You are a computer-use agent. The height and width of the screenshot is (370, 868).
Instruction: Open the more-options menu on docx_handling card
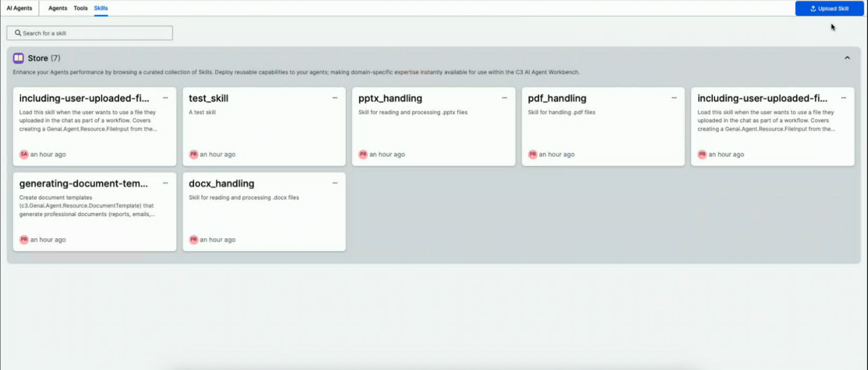pyautogui.click(x=335, y=183)
